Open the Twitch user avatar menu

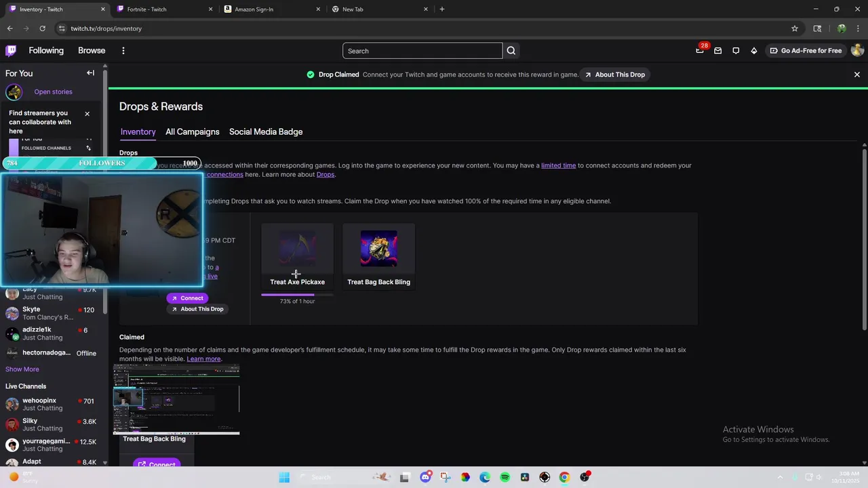click(857, 51)
